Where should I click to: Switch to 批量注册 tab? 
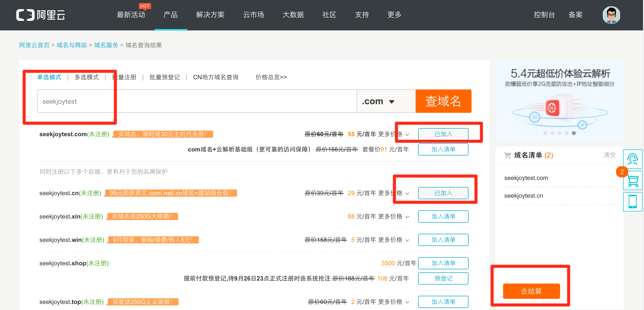pyautogui.click(x=124, y=77)
